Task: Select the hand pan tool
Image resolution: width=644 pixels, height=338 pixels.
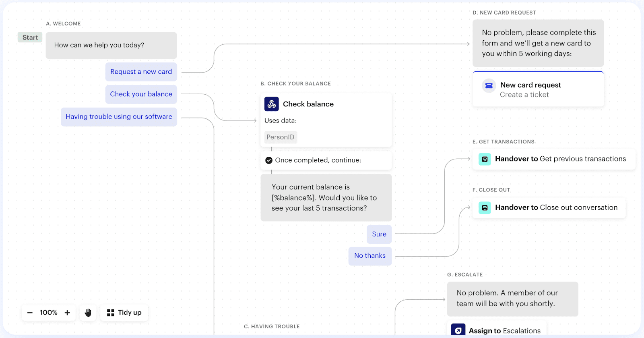Action: (x=88, y=313)
